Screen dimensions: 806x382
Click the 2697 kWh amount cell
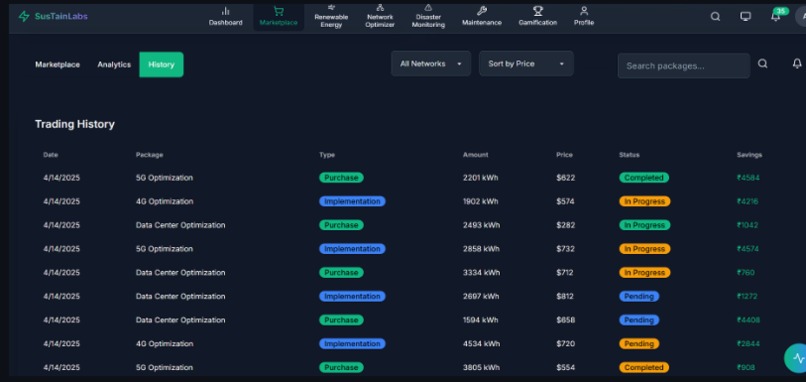pos(481,297)
